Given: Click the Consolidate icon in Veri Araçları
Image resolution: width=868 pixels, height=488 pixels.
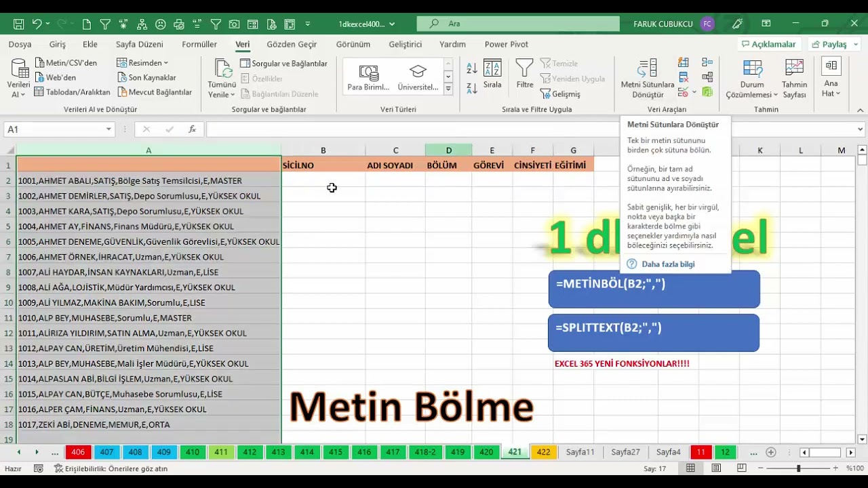Looking at the screenshot, I should (x=707, y=62).
